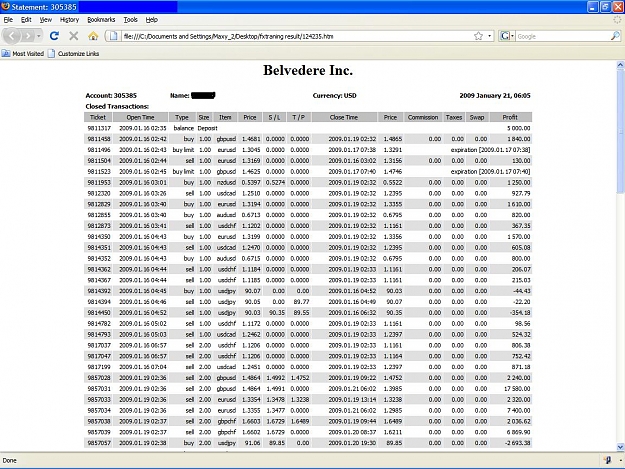Viewport: 625px width, 469px height.
Task: Click the Profit column header
Action: [x=510, y=117]
